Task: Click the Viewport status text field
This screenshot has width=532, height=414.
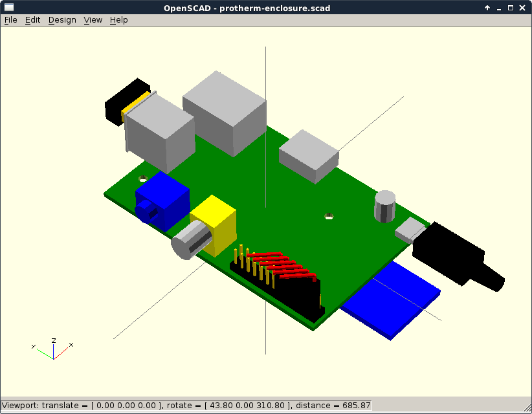Action: 186,405
